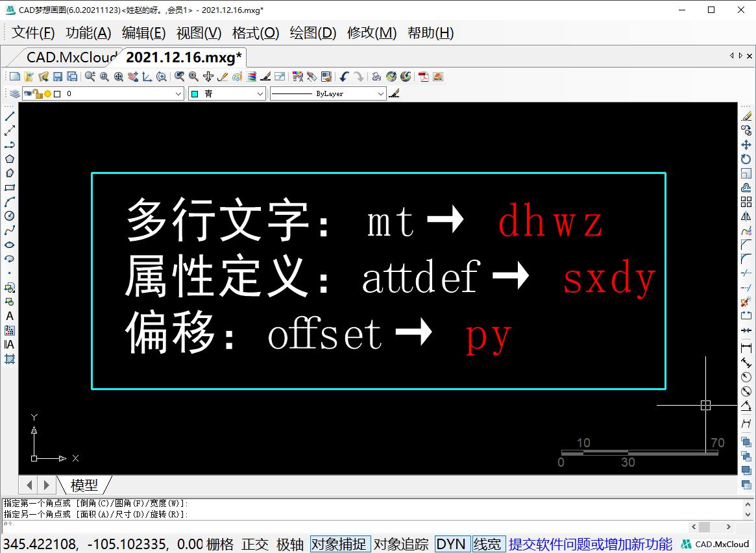Select the Line drawing tool
Screen dimensions: 756x553
tap(8, 116)
